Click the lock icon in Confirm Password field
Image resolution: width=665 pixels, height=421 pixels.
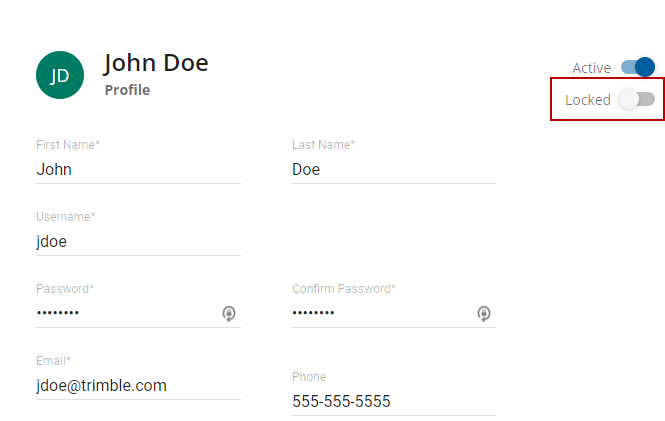[x=484, y=314]
